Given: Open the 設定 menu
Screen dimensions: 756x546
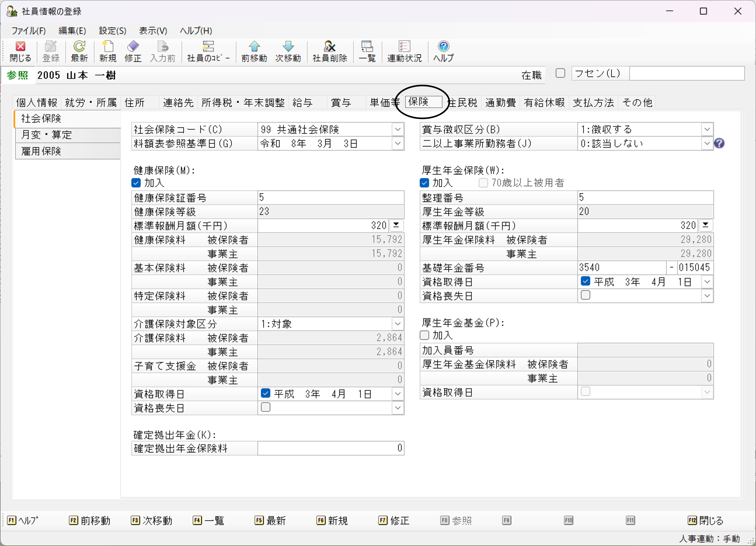Looking at the screenshot, I should [112, 31].
